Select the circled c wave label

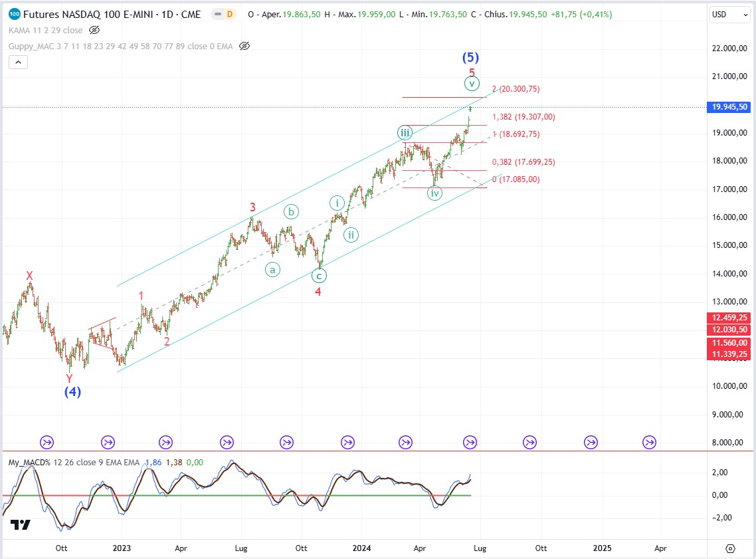319,277
